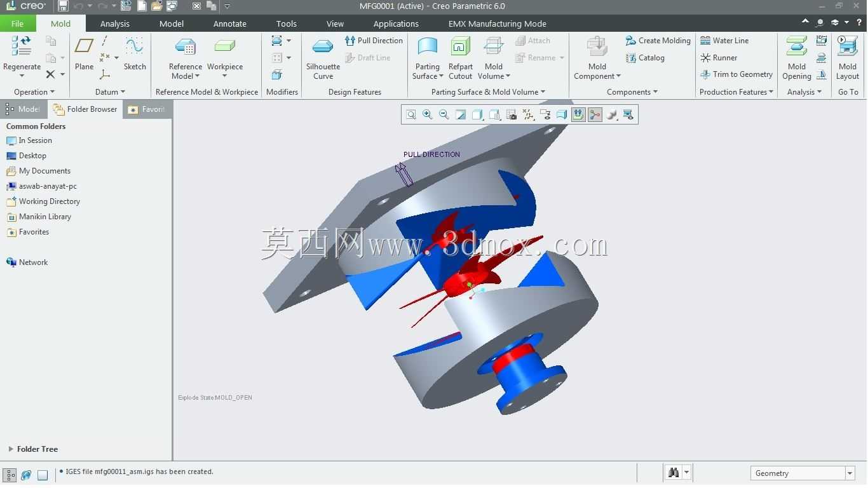Screen dimensions: 868x488
Task: Select the Desktop common folder
Action: (x=26, y=156)
